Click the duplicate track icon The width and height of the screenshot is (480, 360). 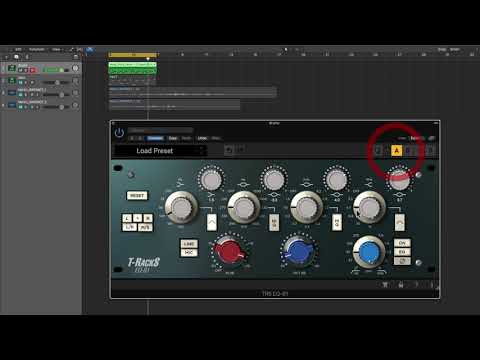pyautogui.click(x=16, y=57)
